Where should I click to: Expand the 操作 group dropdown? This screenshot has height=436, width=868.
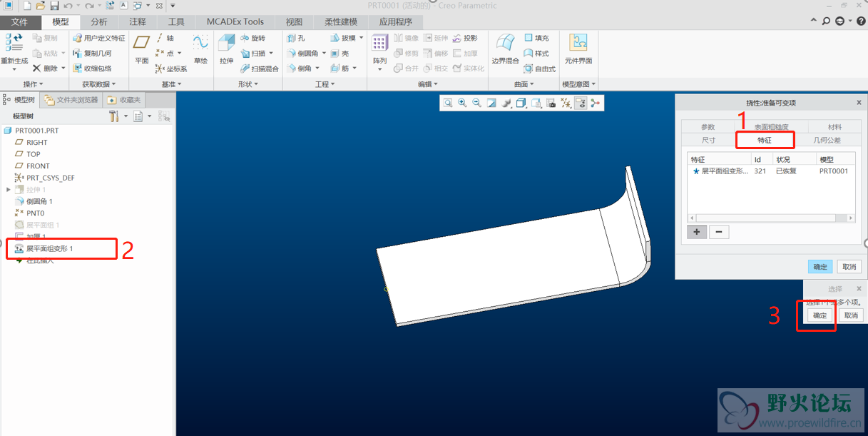click(x=34, y=84)
